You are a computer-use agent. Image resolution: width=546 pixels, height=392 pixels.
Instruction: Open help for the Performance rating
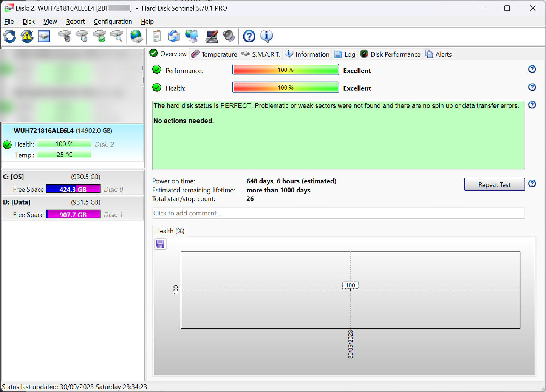[532, 69]
